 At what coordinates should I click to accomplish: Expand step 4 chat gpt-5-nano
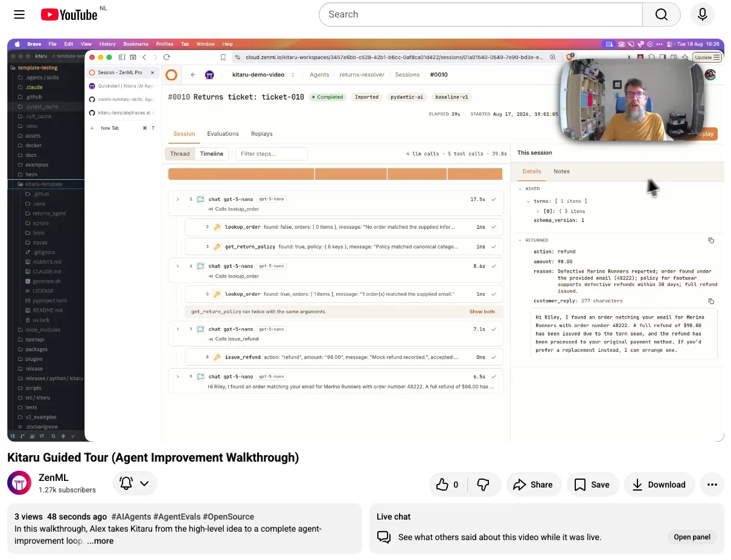(x=177, y=266)
